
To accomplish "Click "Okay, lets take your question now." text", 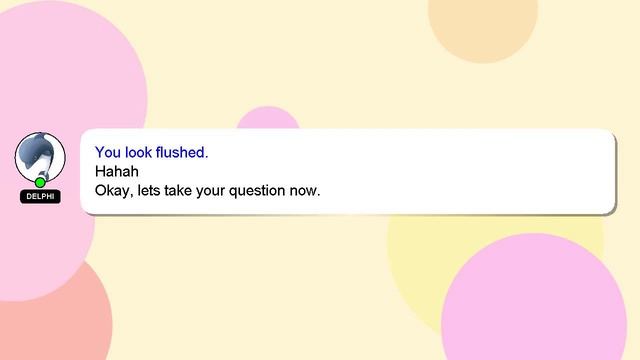I will point(207,191).
